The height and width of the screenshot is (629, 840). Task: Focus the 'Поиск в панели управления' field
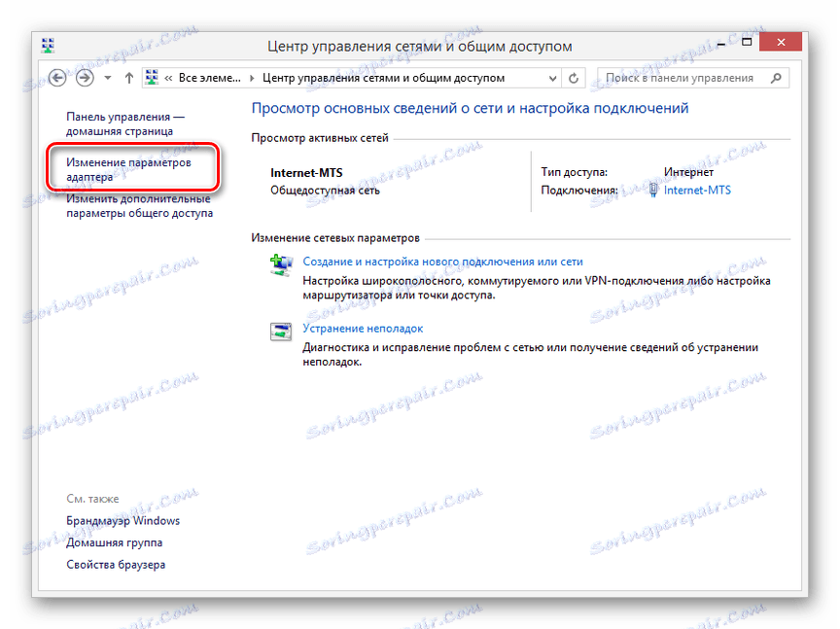tap(692, 78)
